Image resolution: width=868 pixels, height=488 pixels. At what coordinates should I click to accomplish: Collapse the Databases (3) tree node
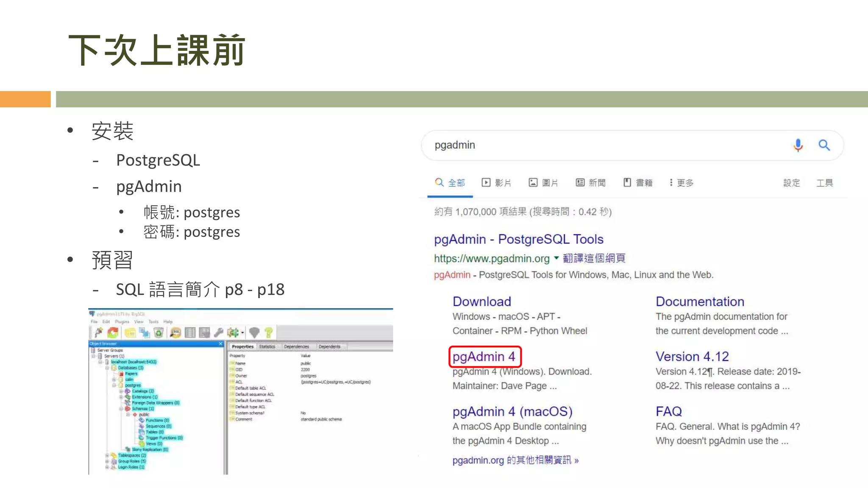point(107,368)
